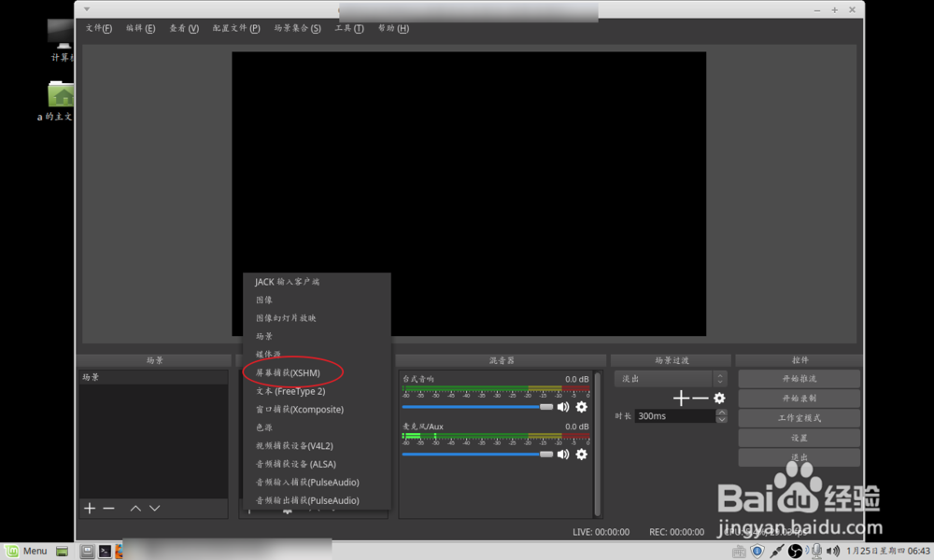Remove a transition with the minus icon
This screenshot has height=560, width=934.
click(699, 398)
